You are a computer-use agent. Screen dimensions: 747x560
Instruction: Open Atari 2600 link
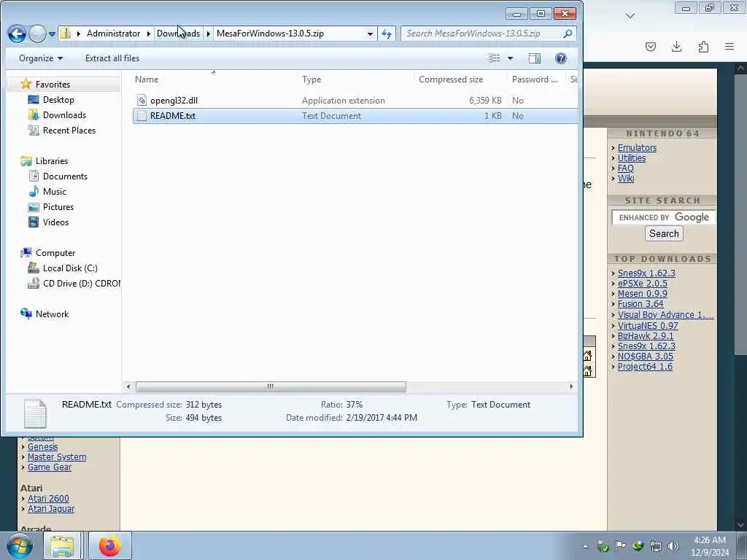coord(48,499)
